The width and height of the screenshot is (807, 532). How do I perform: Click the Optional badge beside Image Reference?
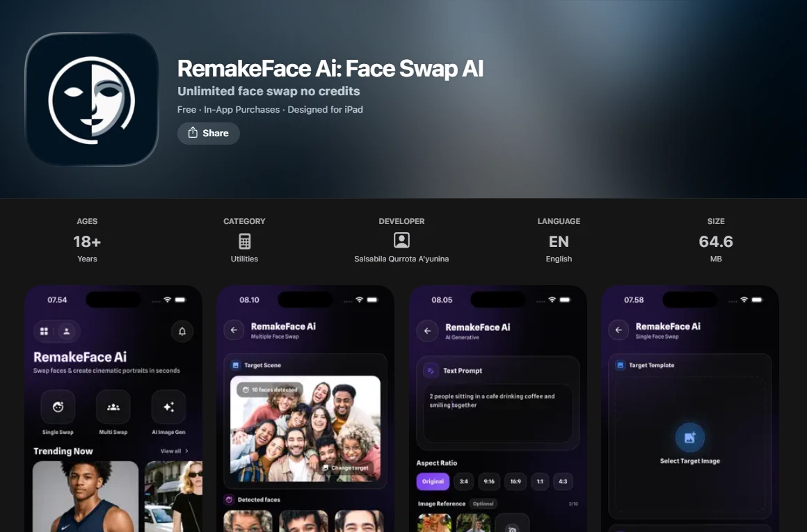pos(483,503)
